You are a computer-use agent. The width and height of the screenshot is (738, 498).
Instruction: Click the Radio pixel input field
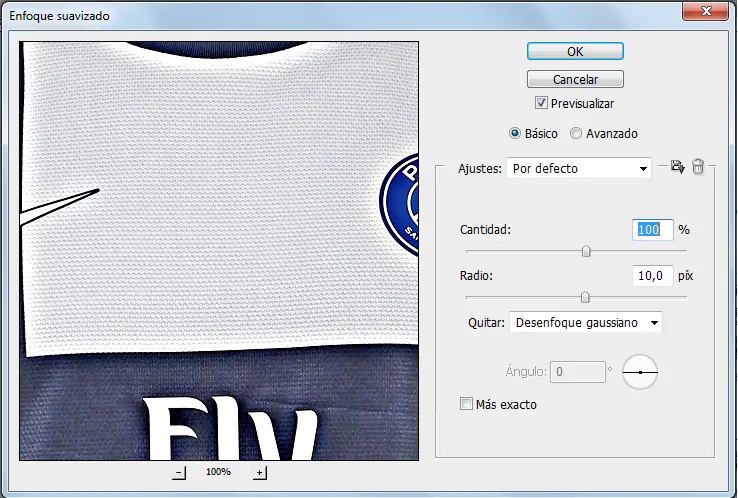tap(653, 275)
